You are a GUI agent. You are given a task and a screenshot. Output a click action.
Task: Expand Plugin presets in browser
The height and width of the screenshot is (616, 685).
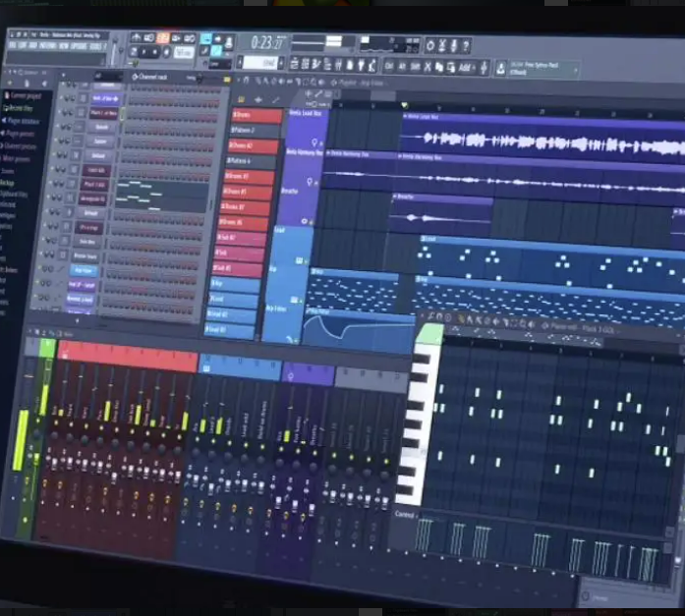[19, 134]
